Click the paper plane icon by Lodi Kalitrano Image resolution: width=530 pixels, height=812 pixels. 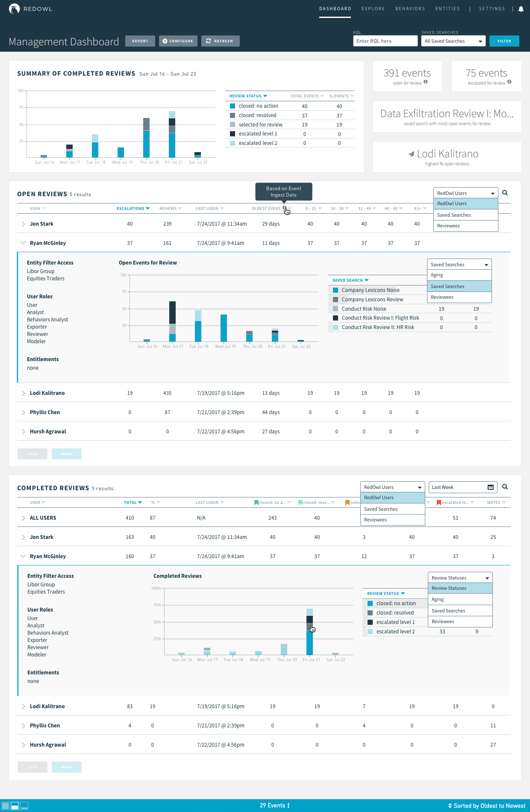pyautogui.click(x=411, y=154)
